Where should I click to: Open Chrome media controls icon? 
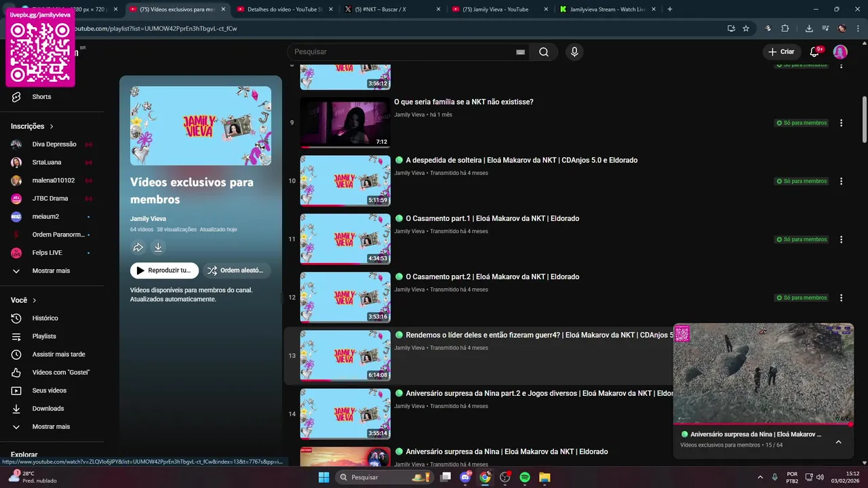(x=825, y=28)
